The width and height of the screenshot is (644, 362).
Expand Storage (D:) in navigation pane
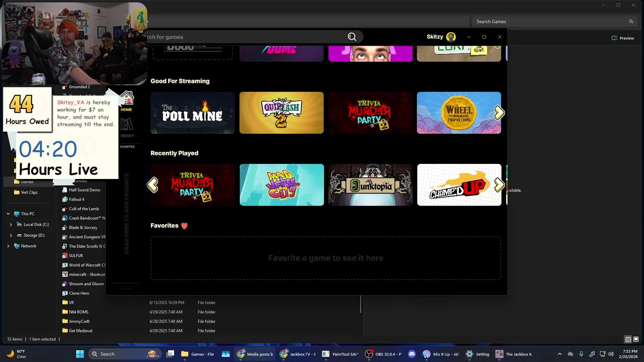pos(11,235)
